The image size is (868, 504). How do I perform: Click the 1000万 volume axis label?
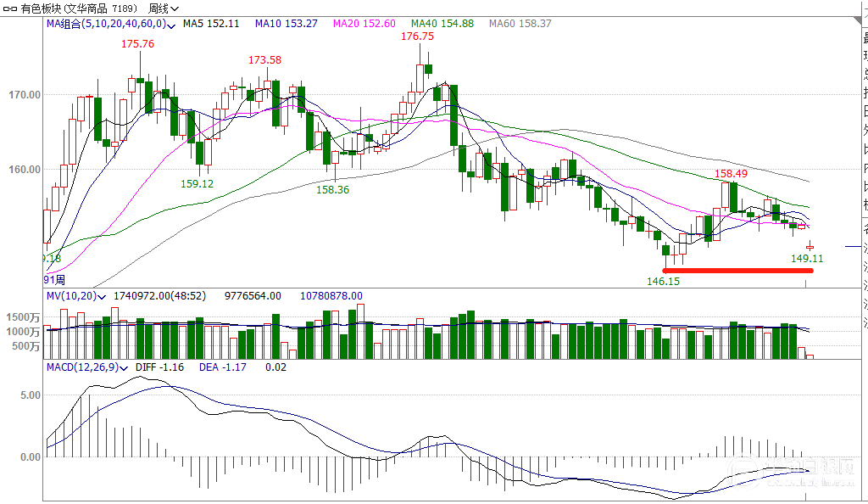coord(23,333)
